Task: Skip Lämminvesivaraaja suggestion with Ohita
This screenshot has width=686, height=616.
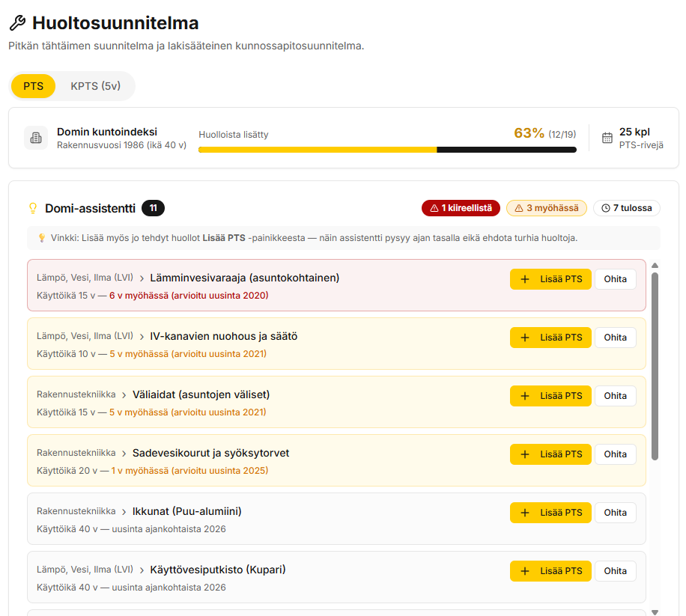Action: point(615,279)
